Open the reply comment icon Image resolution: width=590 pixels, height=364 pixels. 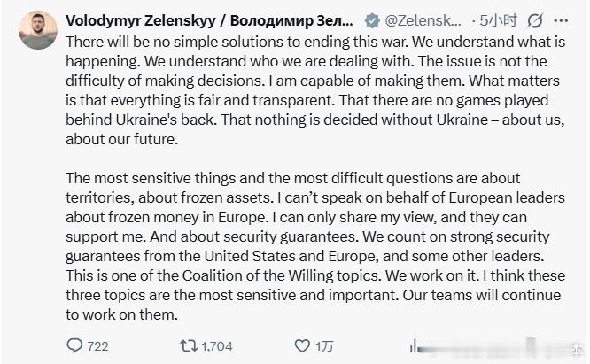click(x=76, y=346)
